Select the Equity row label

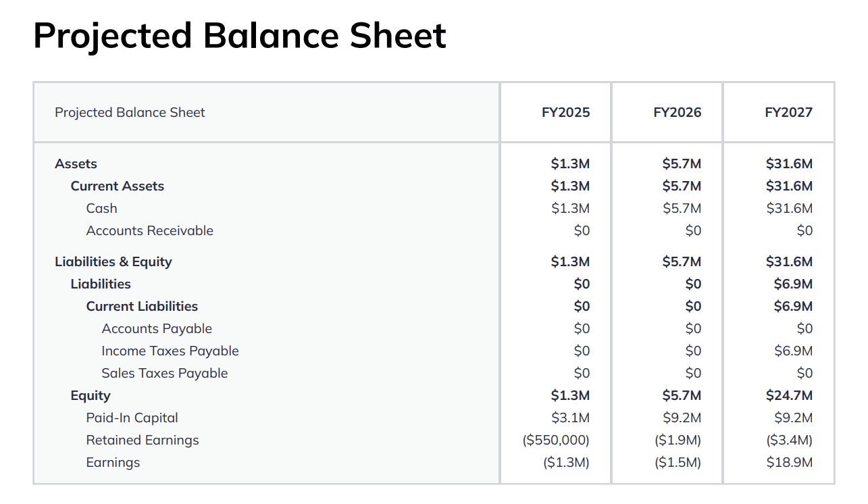(91, 395)
